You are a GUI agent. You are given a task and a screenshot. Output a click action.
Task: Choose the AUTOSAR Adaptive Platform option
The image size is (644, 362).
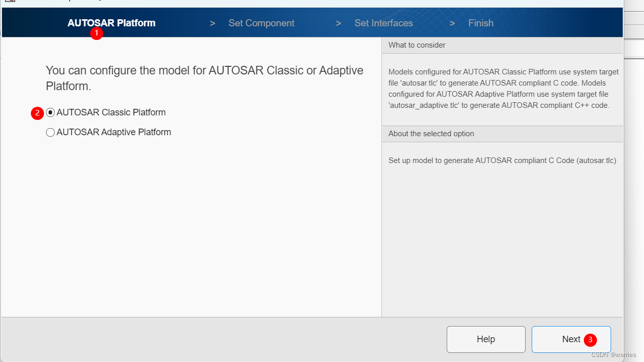click(50, 132)
